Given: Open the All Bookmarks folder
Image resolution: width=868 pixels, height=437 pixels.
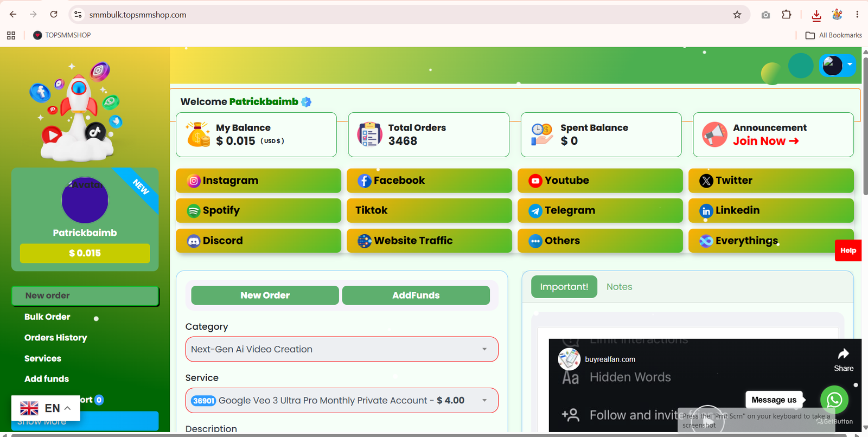Looking at the screenshot, I should click(834, 35).
